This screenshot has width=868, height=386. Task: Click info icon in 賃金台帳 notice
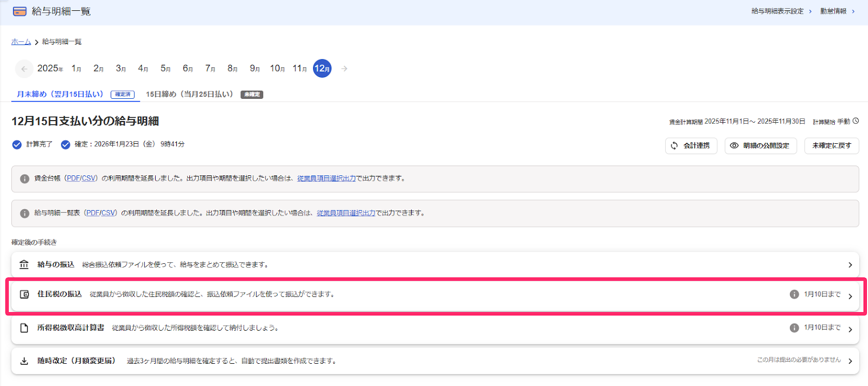click(x=24, y=179)
